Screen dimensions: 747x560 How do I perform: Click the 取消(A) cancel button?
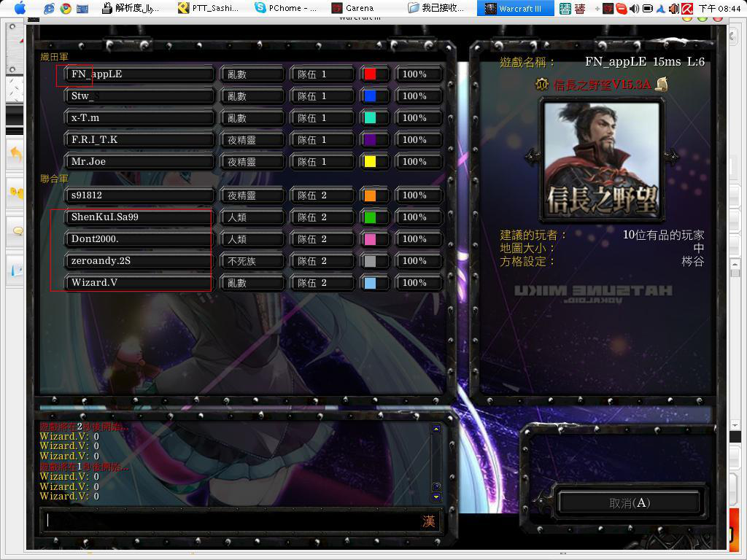click(629, 503)
